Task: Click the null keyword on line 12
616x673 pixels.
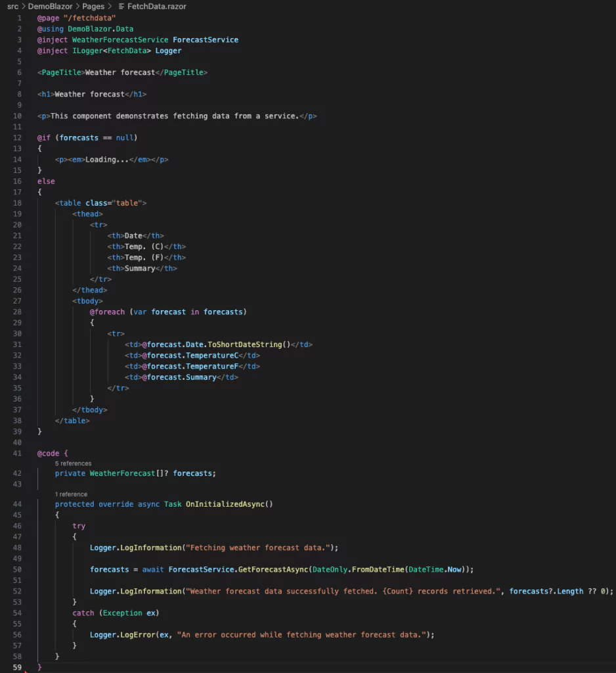Action: [x=124, y=138]
